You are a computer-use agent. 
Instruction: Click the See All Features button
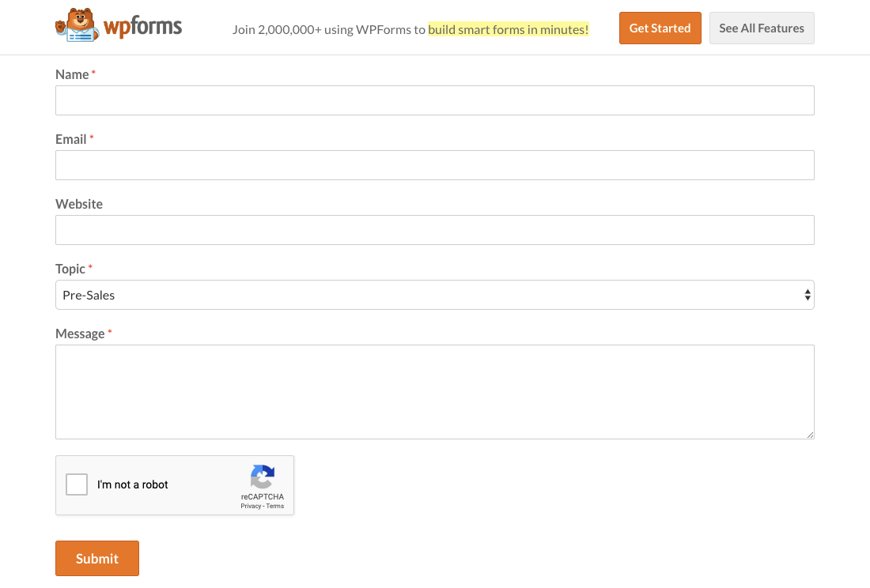pyautogui.click(x=762, y=28)
